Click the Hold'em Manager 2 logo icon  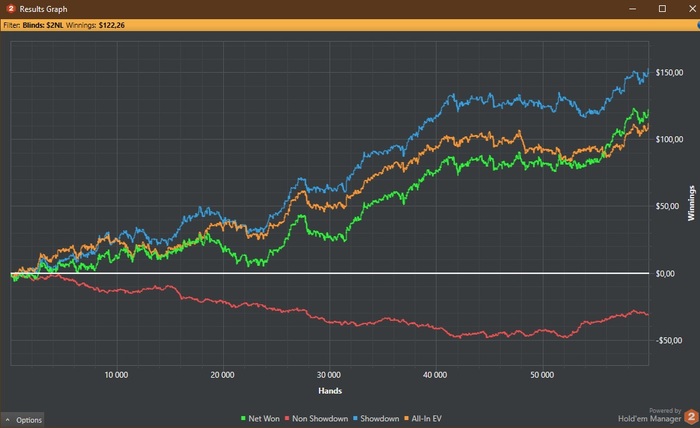[x=691, y=417]
